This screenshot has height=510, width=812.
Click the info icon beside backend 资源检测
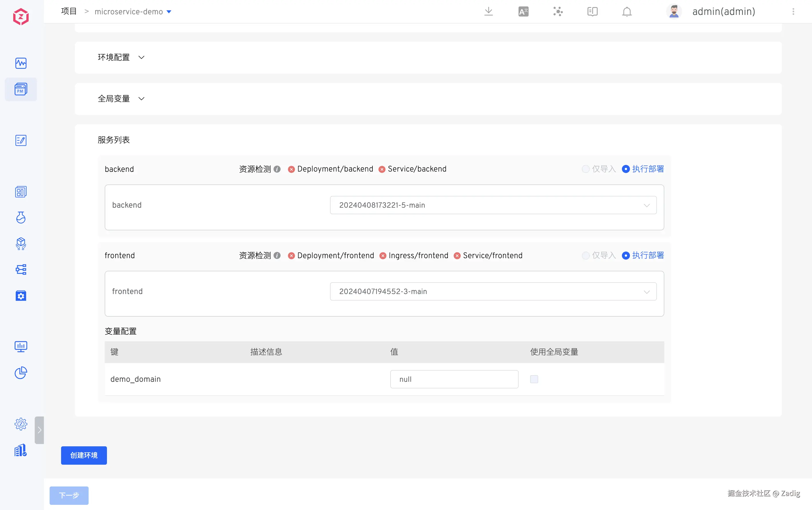(x=277, y=169)
